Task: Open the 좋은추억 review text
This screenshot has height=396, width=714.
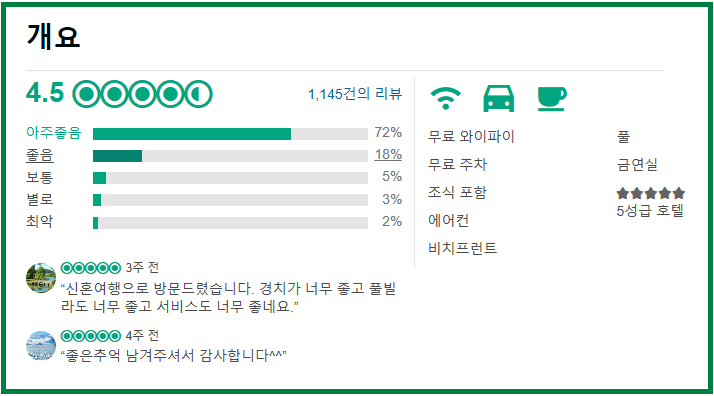Action: pos(173,355)
